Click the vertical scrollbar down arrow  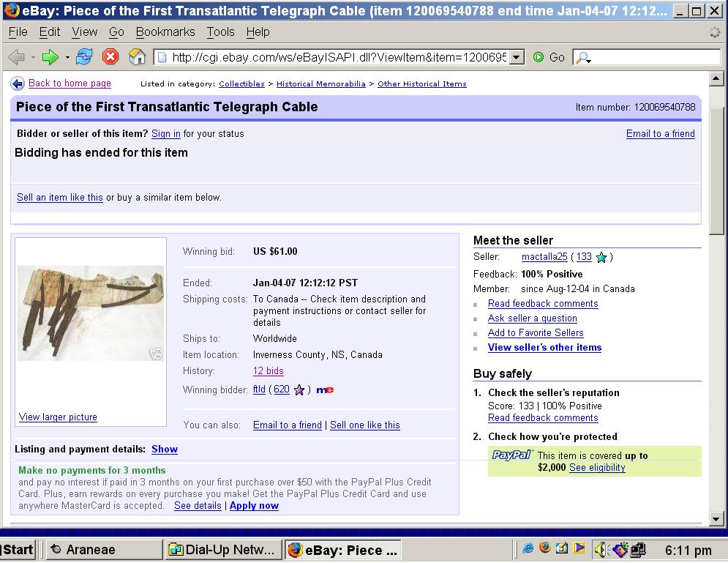click(x=716, y=519)
